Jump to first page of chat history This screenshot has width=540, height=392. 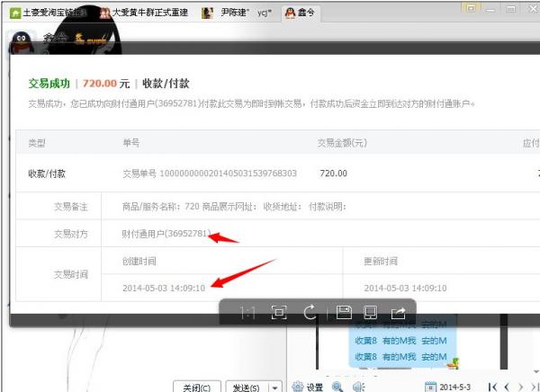click(x=492, y=387)
